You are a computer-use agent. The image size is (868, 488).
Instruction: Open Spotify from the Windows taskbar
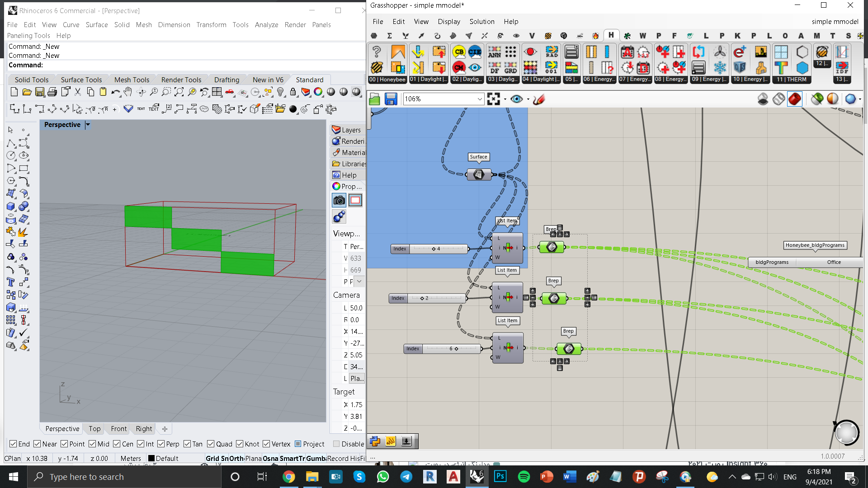[x=524, y=477]
